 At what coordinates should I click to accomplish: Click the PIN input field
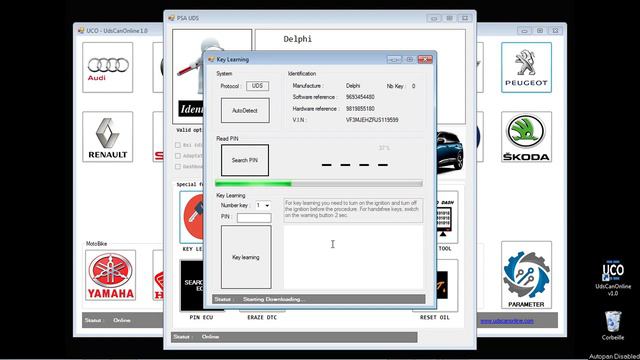pyautogui.click(x=254, y=218)
